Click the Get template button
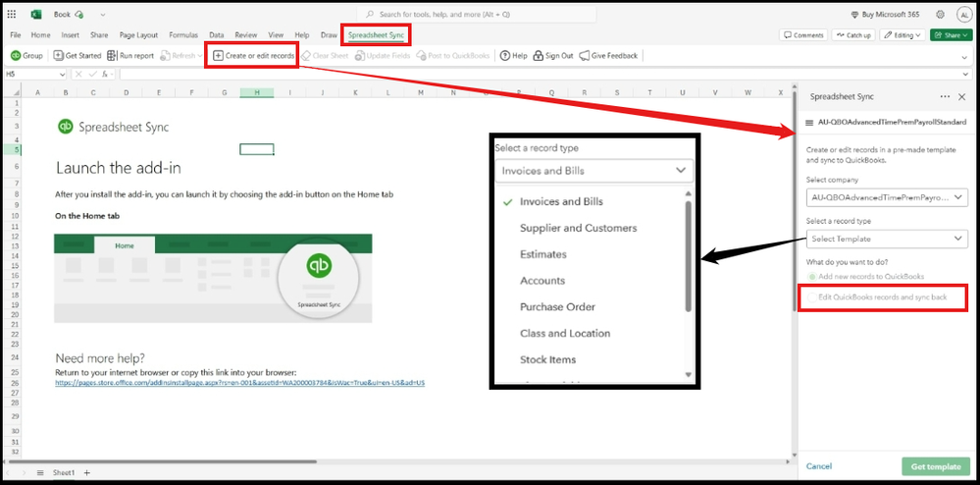 tap(936, 466)
